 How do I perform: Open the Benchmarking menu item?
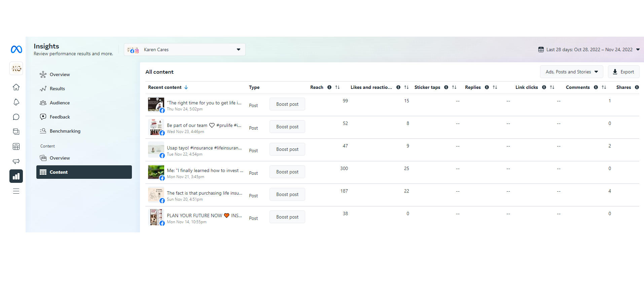click(65, 131)
